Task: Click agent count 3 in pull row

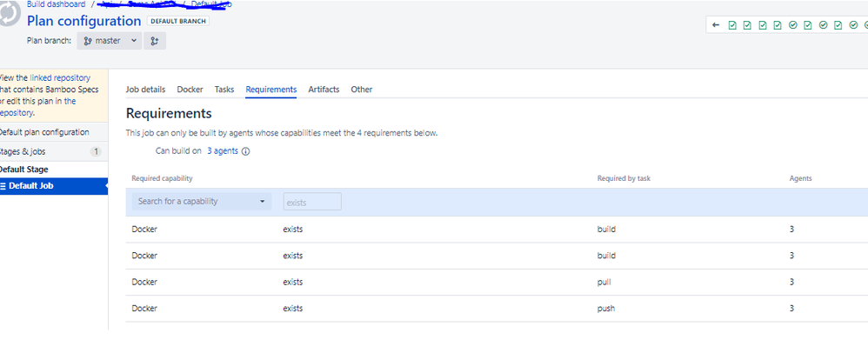Action: (792, 282)
